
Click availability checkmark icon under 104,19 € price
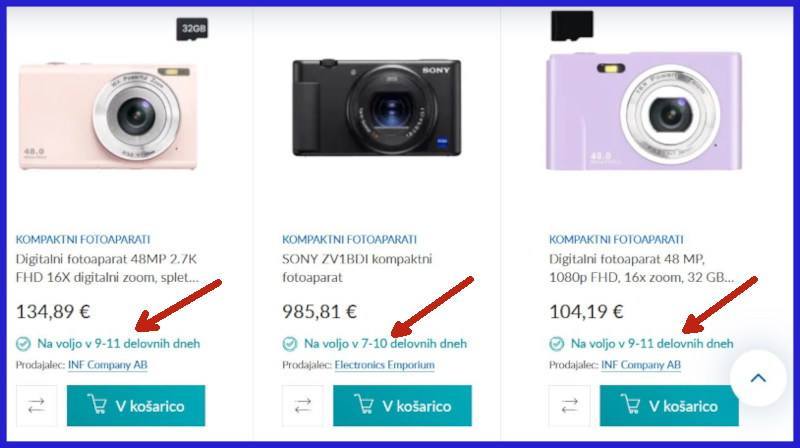pyautogui.click(x=556, y=344)
